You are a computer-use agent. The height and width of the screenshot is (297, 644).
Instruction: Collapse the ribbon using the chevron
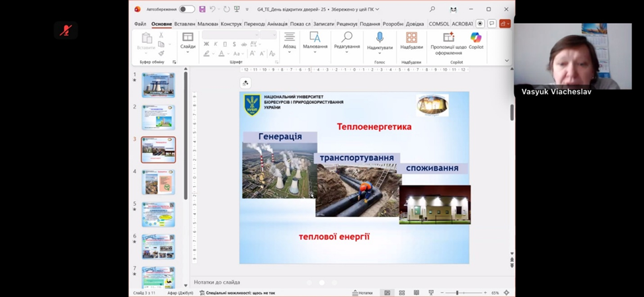coord(507,61)
